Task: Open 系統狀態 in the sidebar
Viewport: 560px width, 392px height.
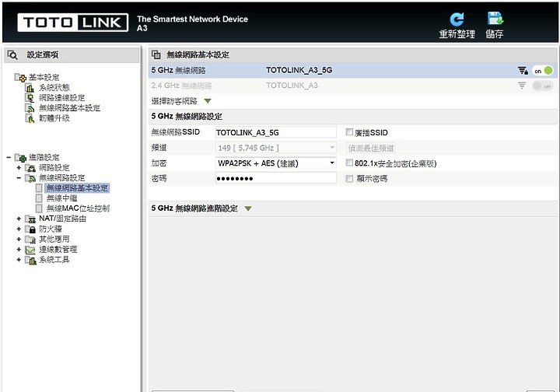Action: tap(54, 87)
